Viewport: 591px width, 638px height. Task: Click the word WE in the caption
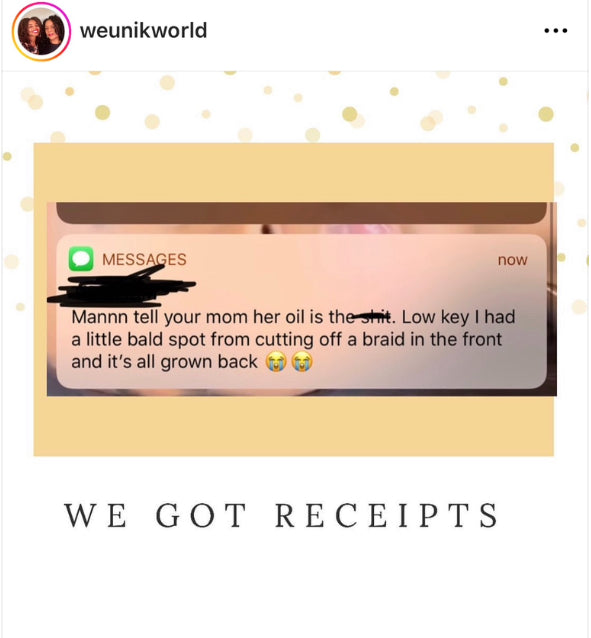pyautogui.click(x=95, y=515)
